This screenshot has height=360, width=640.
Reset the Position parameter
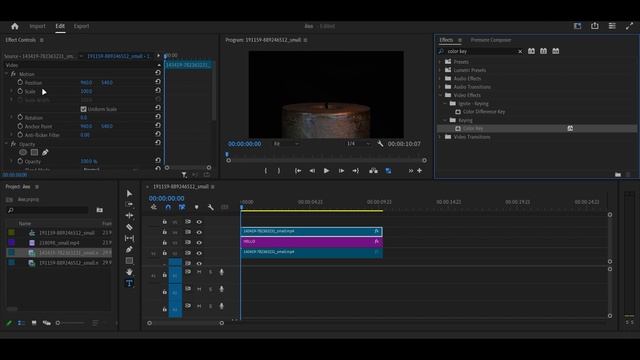[x=158, y=82]
